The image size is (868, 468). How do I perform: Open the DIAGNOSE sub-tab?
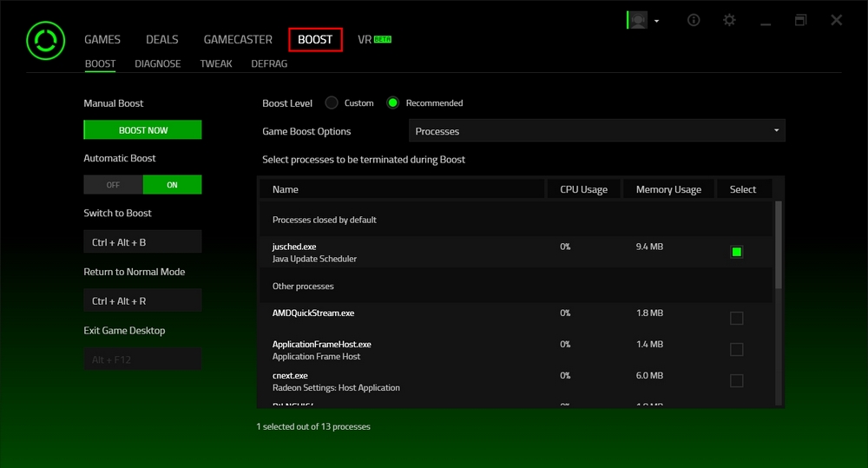click(157, 63)
